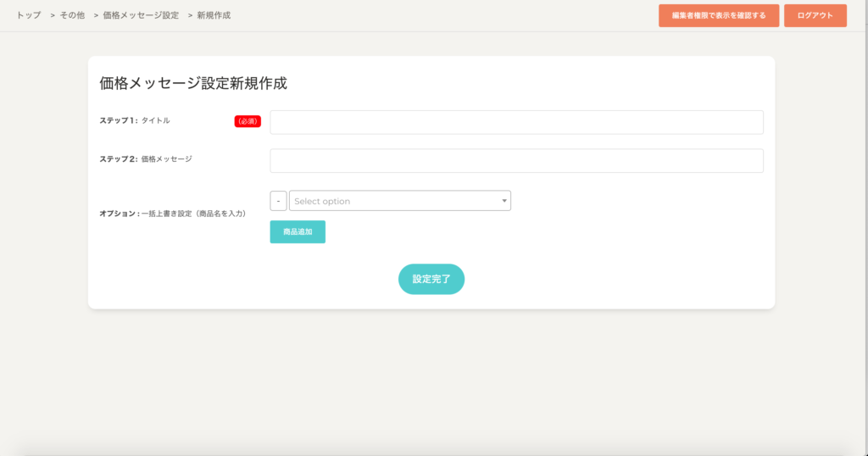The image size is (868, 456).
Task: Click the red 必須 badge
Action: coord(248,121)
